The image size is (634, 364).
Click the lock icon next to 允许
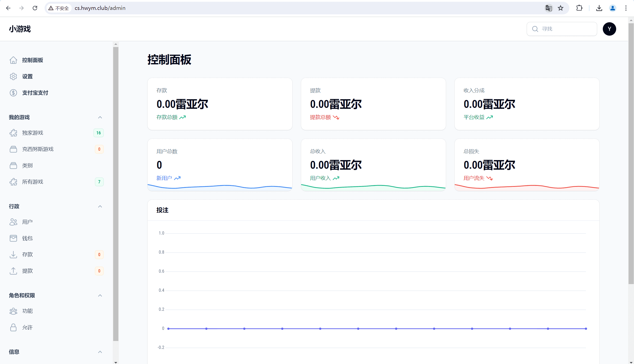(x=13, y=327)
